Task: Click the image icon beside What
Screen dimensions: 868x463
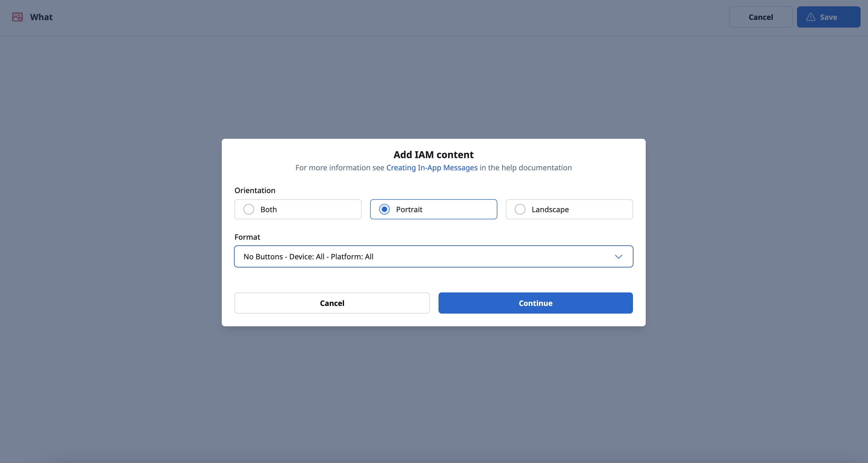Action: pyautogui.click(x=17, y=17)
